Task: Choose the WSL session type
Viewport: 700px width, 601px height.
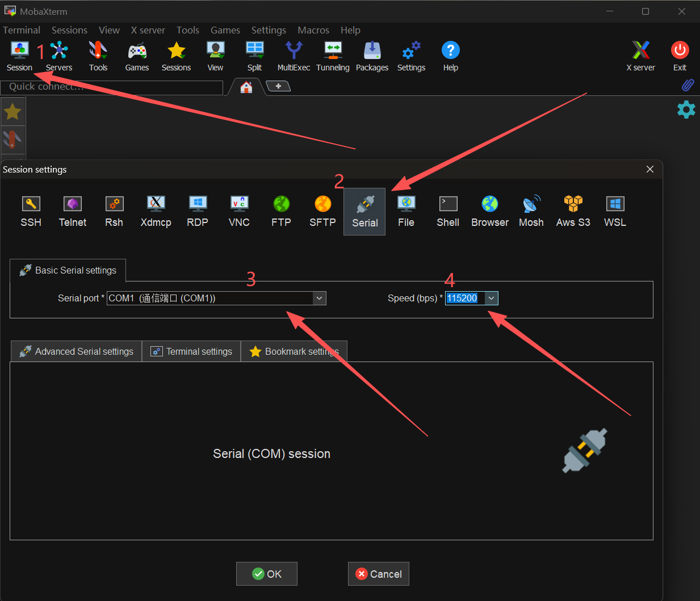Action: (x=615, y=211)
